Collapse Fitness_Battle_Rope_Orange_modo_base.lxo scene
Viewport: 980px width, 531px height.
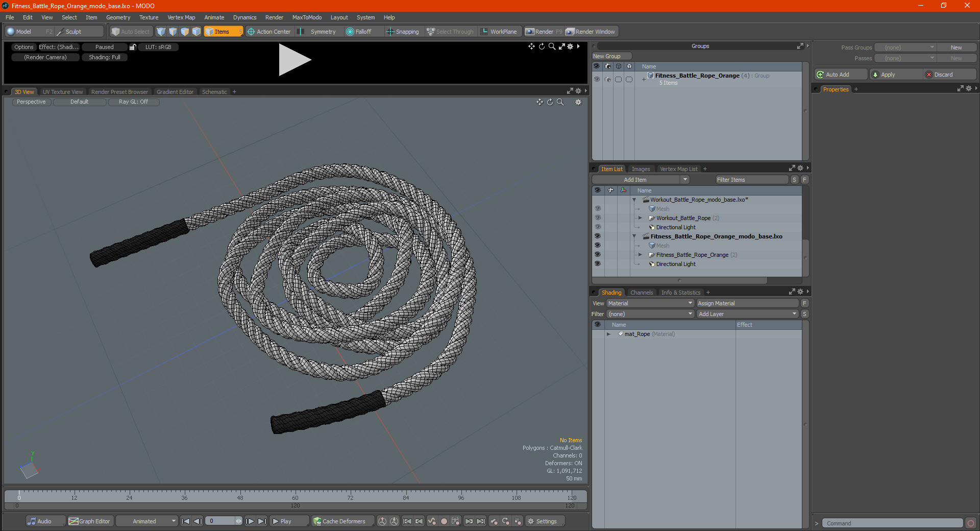click(634, 236)
